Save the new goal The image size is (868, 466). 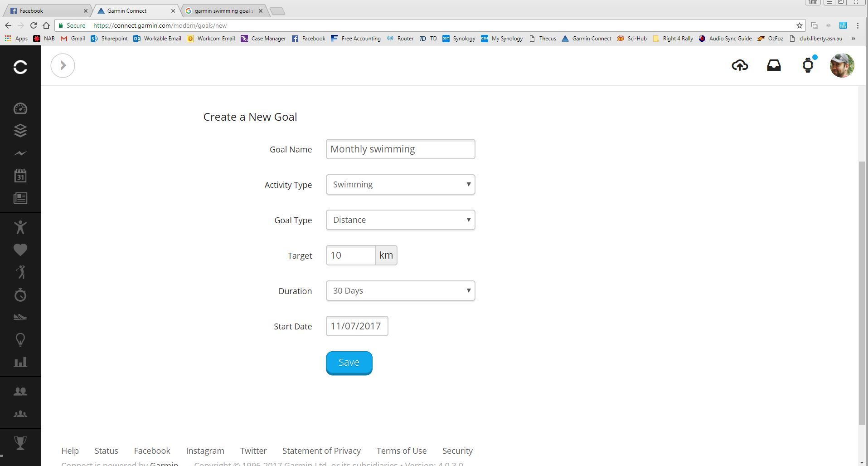(349, 363)
